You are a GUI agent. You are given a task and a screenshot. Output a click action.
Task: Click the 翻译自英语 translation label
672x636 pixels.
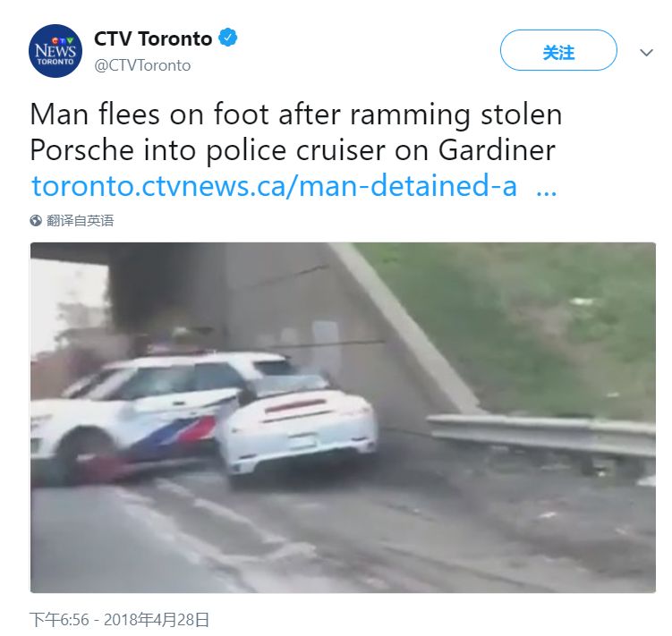pyautogui.click(x=81, y=221)
